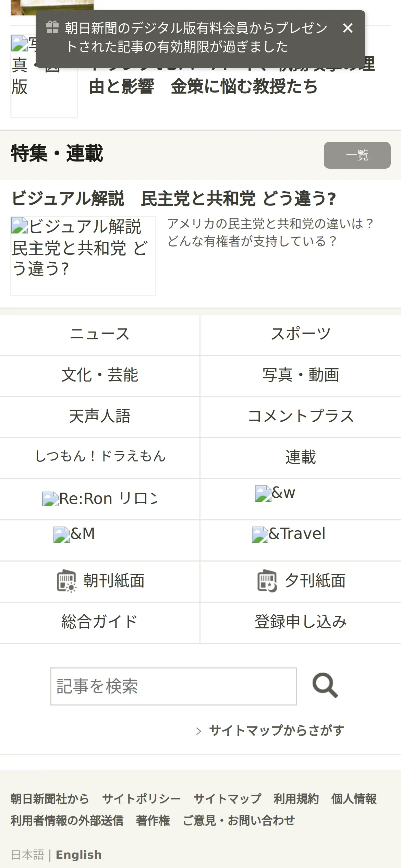Open the 朝刊紙面 morning edition icon
Image resolution: width=401 pixels, height=868 pixels.
click(x=66, y=581)
